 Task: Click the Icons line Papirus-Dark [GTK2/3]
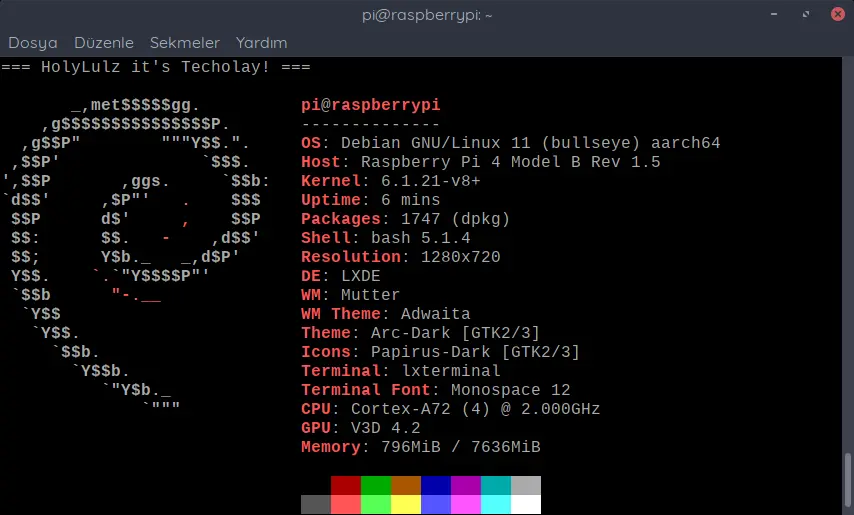[x=440, y=352]
